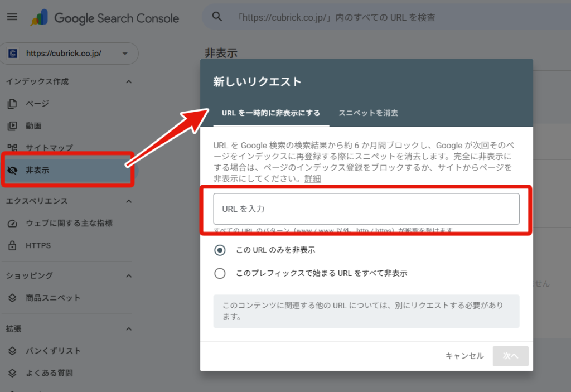Click the ウェブに関する主な指標 gauge icon
The width and height of the screenshot is (571, 392).
click(12, 224)
